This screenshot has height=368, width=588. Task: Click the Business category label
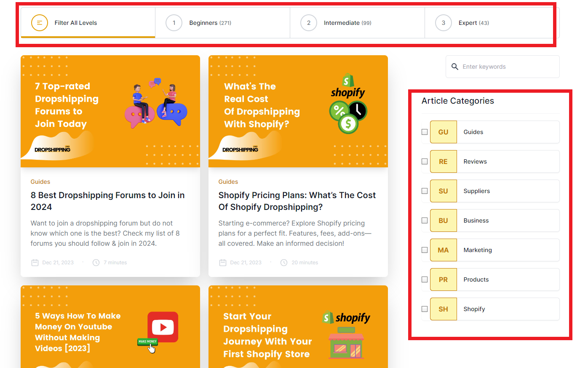[x=476, y=220]
